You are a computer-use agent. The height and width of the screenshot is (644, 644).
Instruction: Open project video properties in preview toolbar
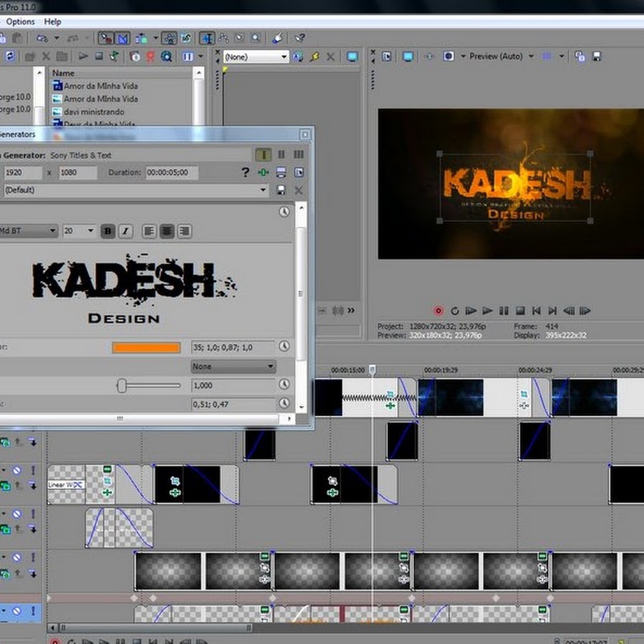tap(386, 57)
